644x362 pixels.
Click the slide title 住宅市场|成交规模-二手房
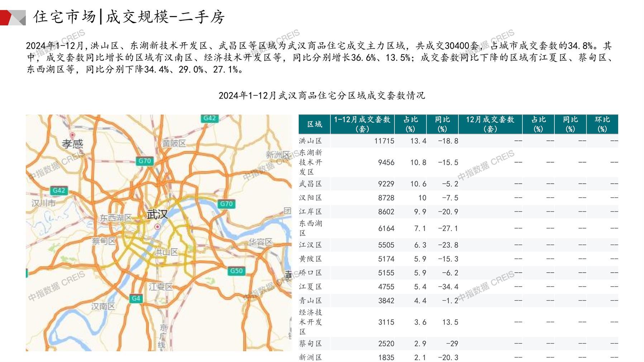pos(129,17)
